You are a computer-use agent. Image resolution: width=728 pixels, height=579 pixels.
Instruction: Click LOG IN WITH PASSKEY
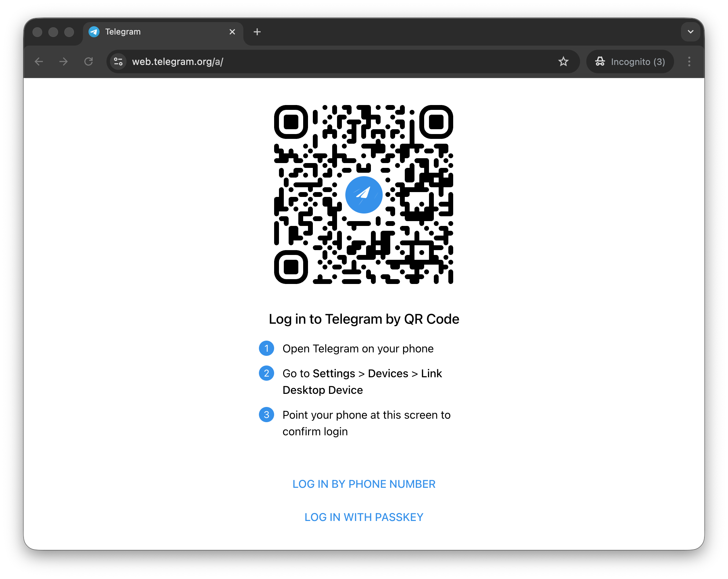[x=364, y=517]
